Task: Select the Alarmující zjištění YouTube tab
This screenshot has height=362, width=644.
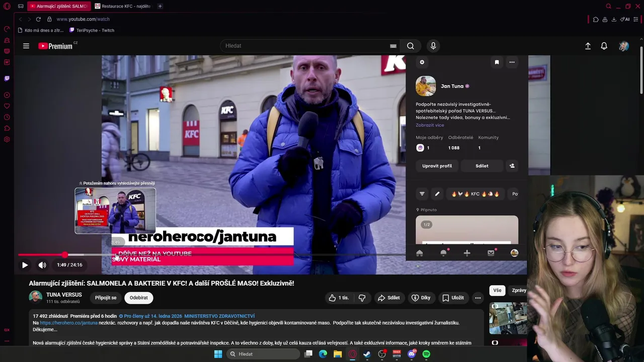Action: pos(58,6)
